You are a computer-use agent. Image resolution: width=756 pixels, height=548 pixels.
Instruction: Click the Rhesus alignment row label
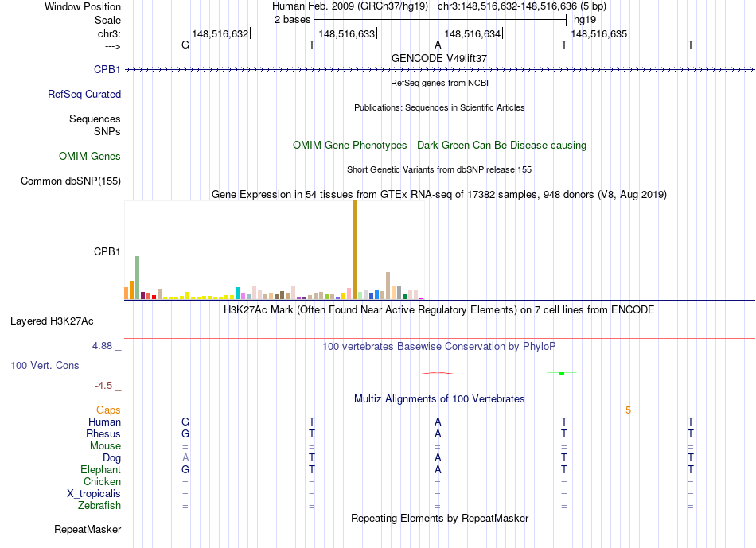point(103,433)
